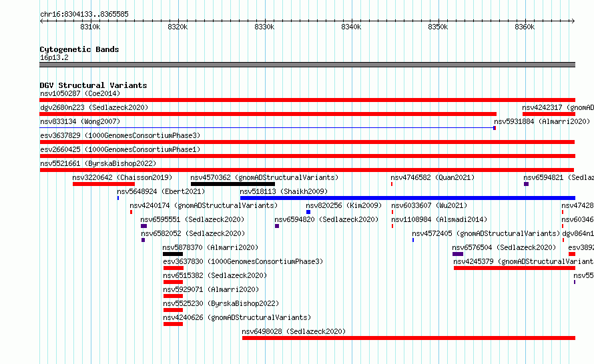
Task: Open nsv5931884 (Almarri2020) label
Action: coord(542,121)
